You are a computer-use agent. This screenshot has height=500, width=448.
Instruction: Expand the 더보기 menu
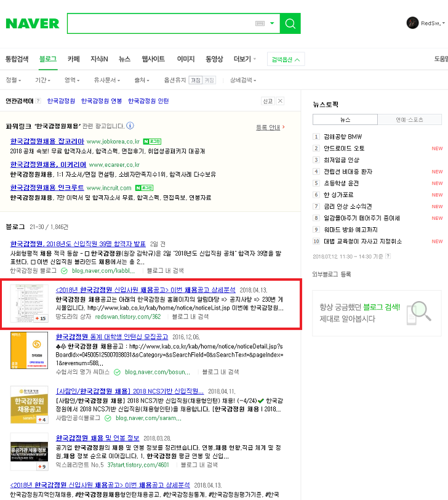[x=245, y=59]
